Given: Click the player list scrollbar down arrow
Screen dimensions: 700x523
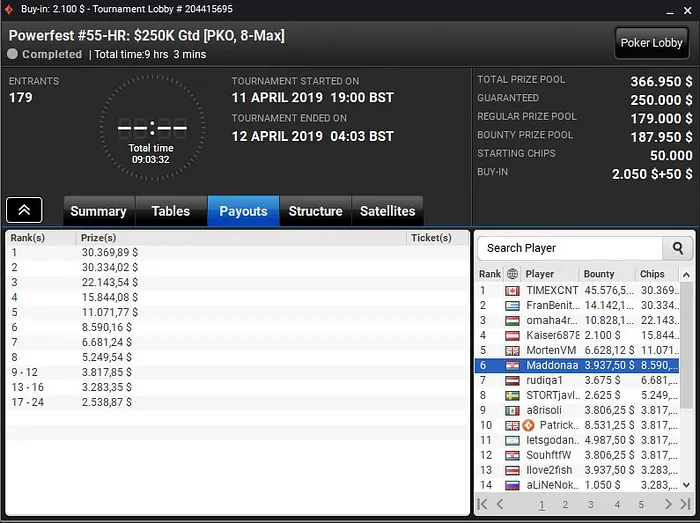Looking at the screenshot, I should point(686,485).
